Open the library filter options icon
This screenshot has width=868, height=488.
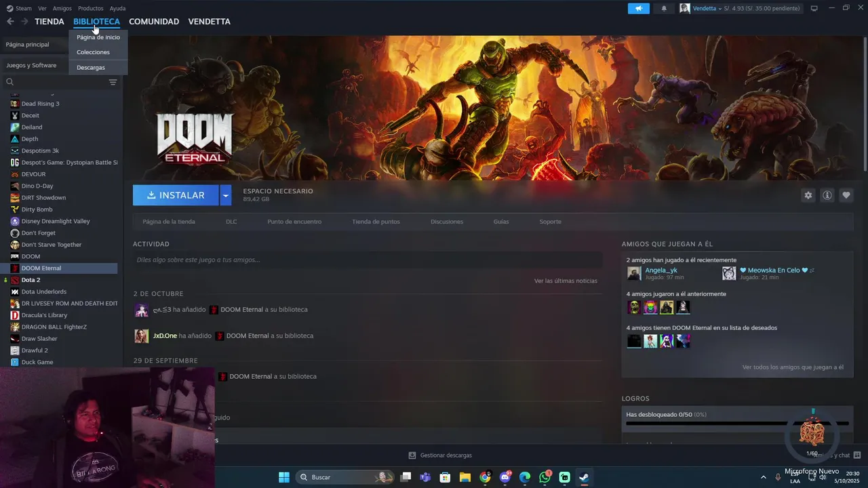tap(113, 82)
